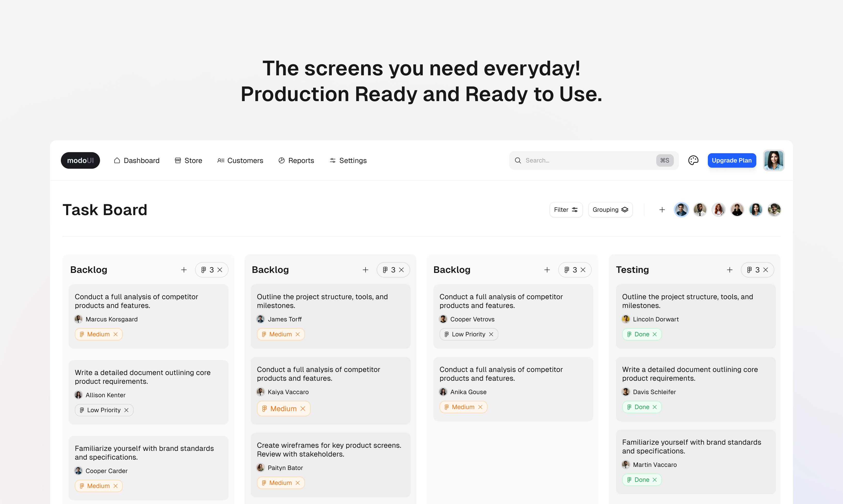Remove Low Priority tag from Allison Kenter card
The width and height of the screenshot is (843, 504).
click(x=126, y=410)
